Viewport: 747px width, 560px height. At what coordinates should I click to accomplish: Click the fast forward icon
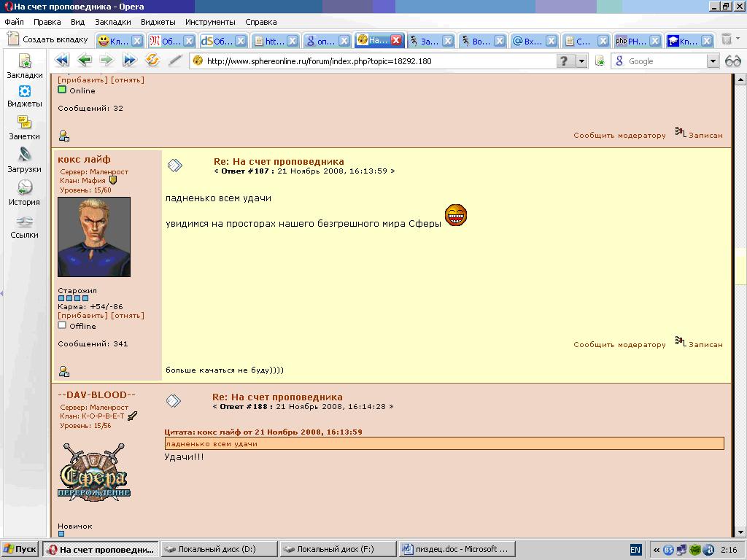[x=129, y=60]
